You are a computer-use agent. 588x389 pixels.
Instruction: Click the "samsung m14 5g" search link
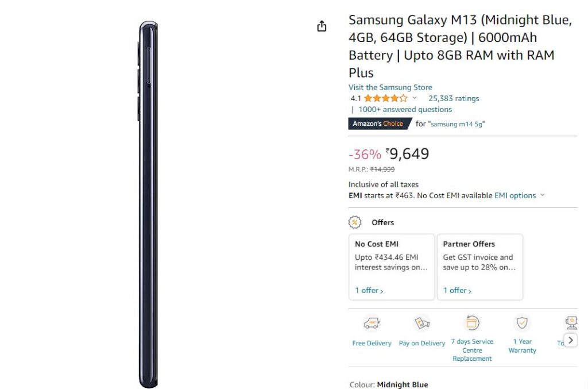457,124
